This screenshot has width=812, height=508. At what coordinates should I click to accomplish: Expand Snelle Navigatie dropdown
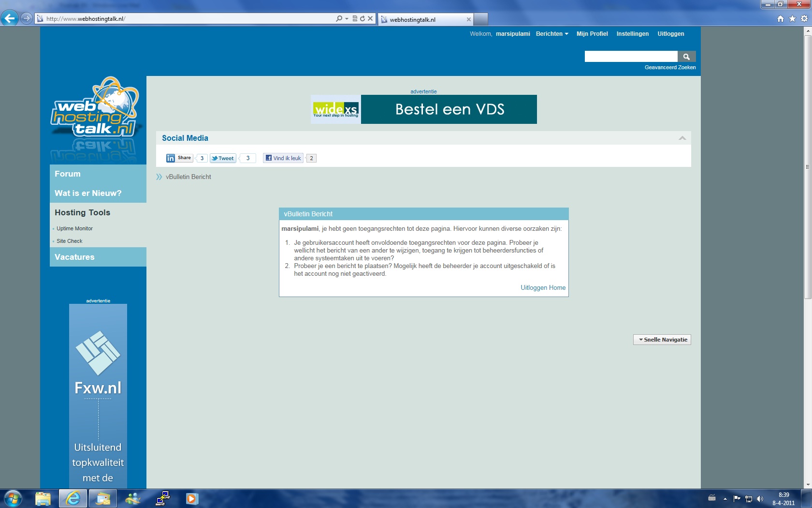coord(662,340)
